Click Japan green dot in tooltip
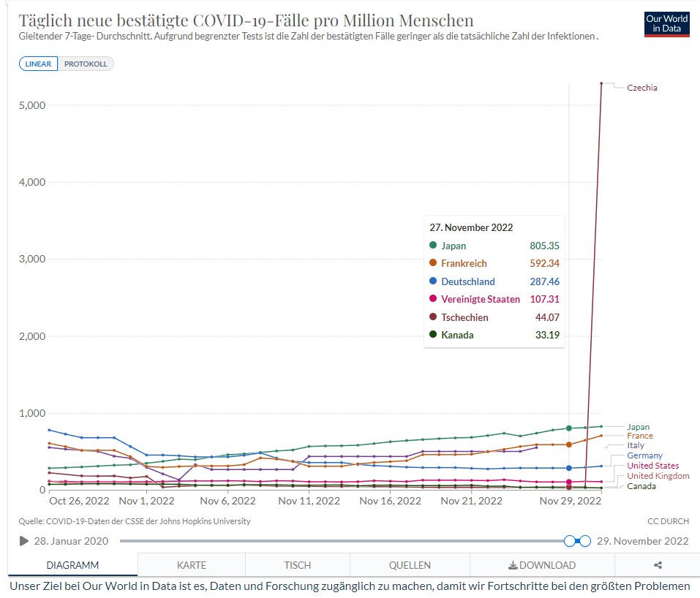 (x=432, y=245)
